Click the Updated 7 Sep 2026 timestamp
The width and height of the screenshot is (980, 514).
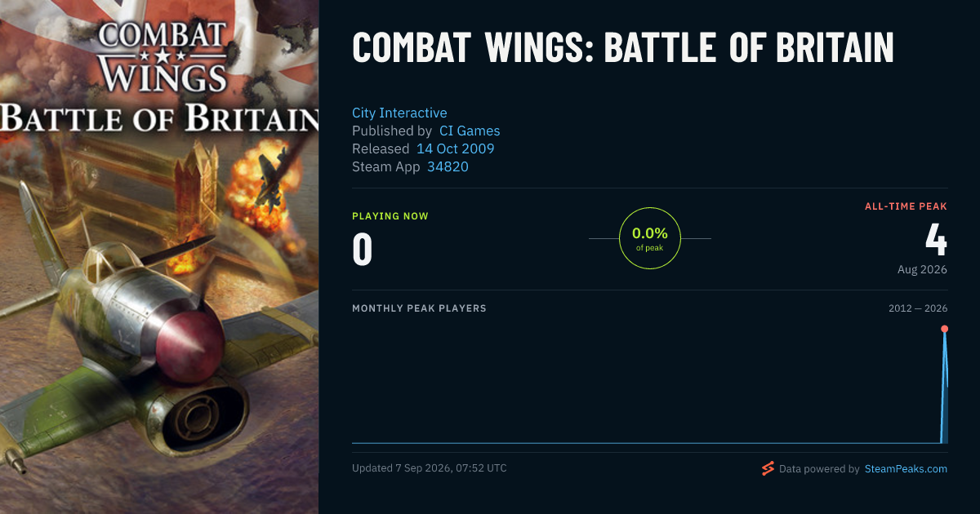(430, 468)
